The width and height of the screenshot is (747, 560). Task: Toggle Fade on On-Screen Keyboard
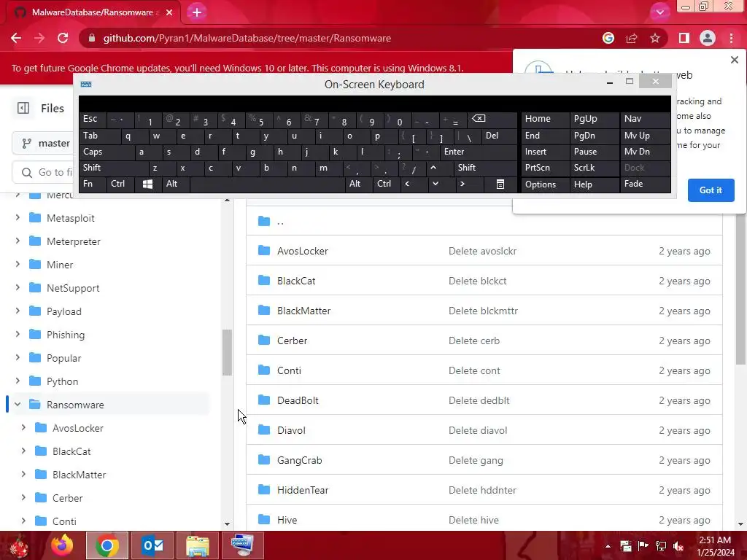click(x=645, y=184)
